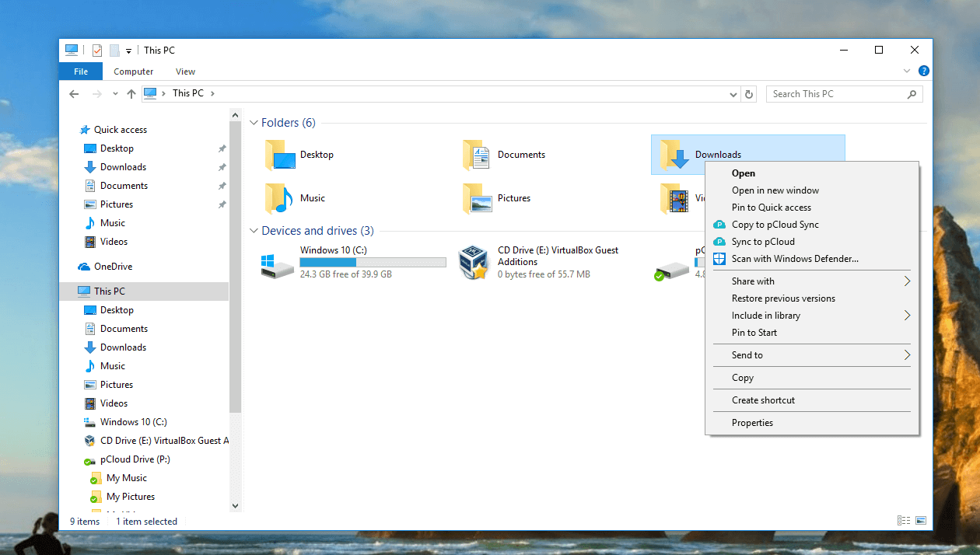Click the Help question mark icon
980x555 pixels.
(x=923, y=71)
